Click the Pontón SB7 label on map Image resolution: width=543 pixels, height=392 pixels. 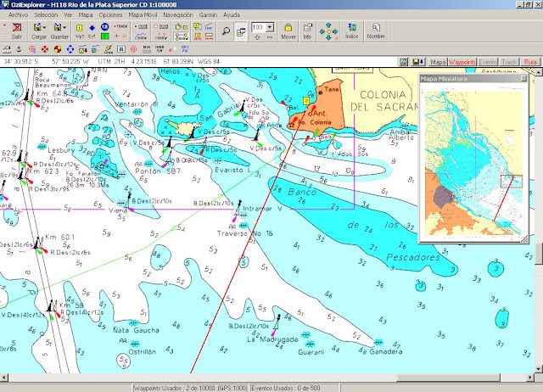(158, 171)
